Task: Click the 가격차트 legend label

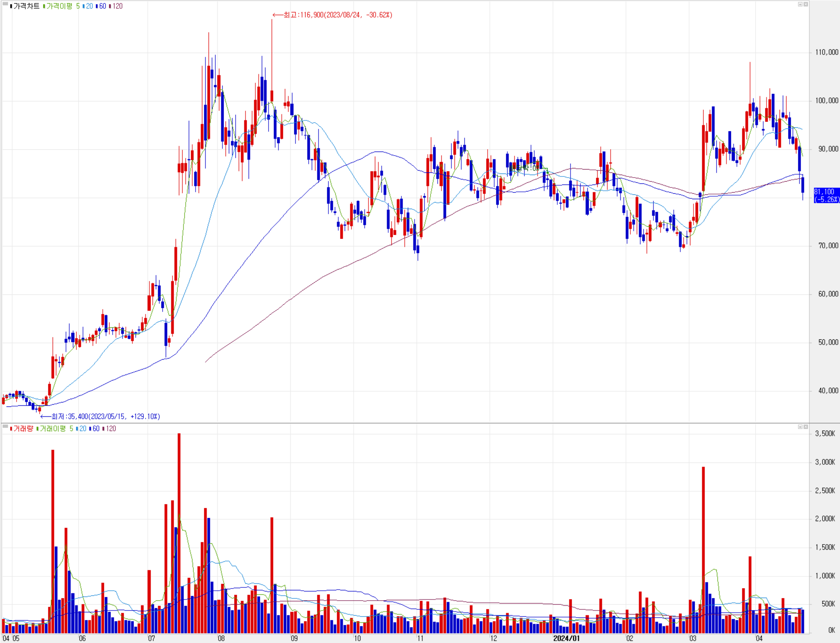Action: [26, 6]
